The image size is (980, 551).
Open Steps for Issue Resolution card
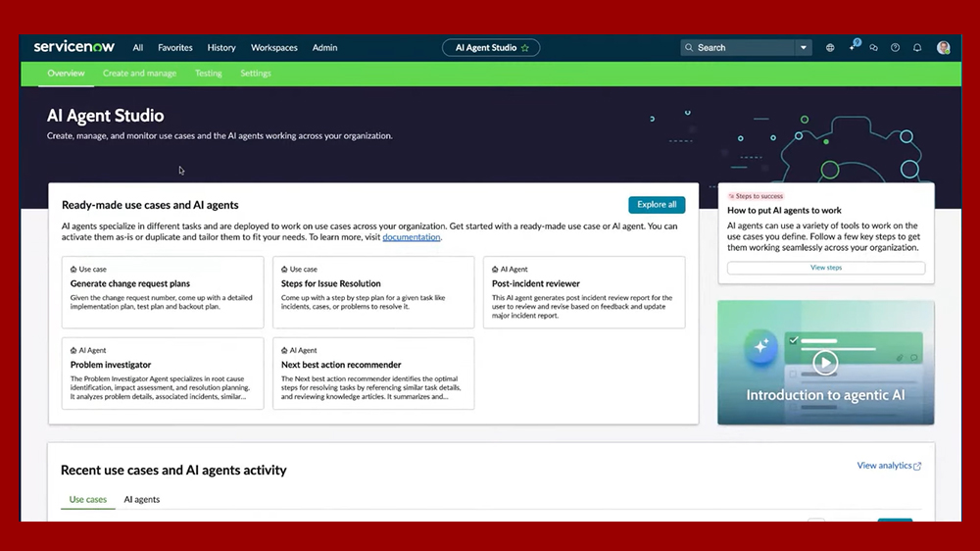pos(373,292)
